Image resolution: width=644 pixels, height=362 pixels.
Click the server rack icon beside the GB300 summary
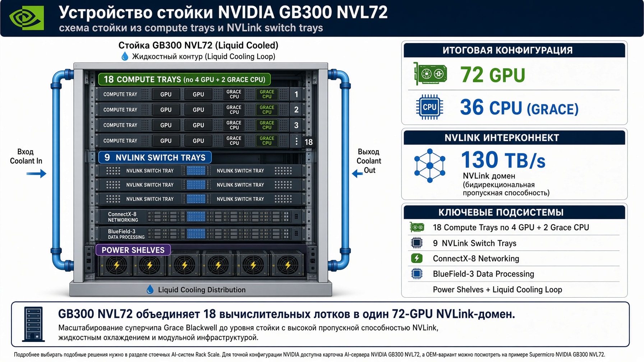tap(33, 324)
